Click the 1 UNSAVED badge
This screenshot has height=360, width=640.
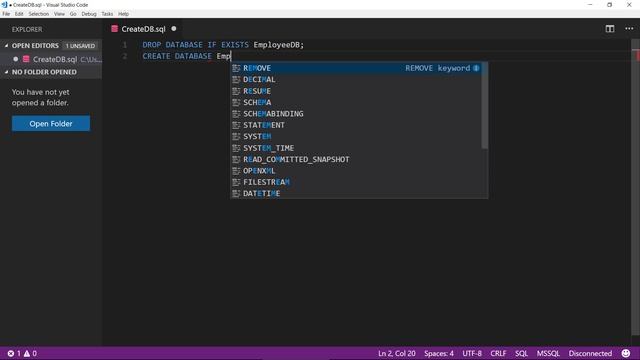pyautogui.click(x=80, y=46)
